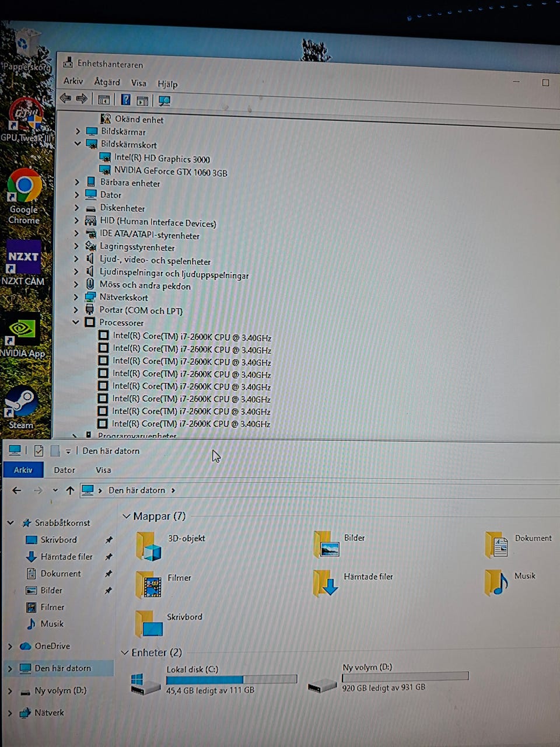Expand the Diskenheter node
The width and height of the screenshot is (560, 747).
pos(76,207)
